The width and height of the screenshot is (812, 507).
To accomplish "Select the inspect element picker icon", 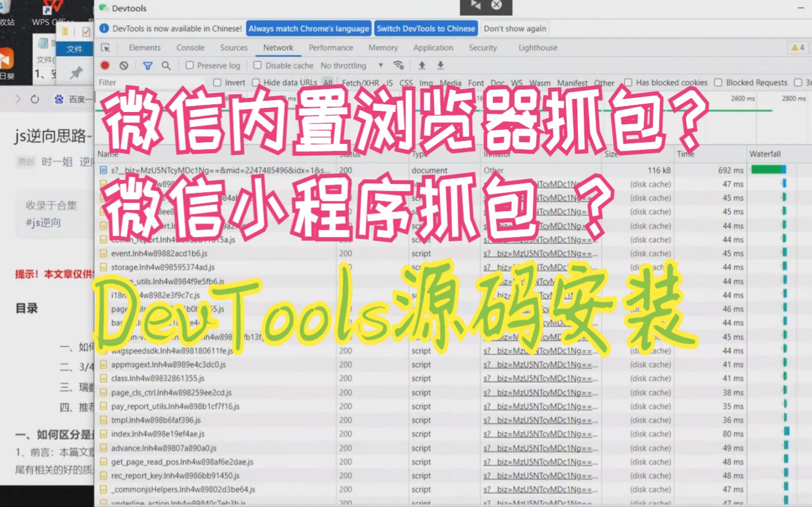I will (x=105, y=48).
